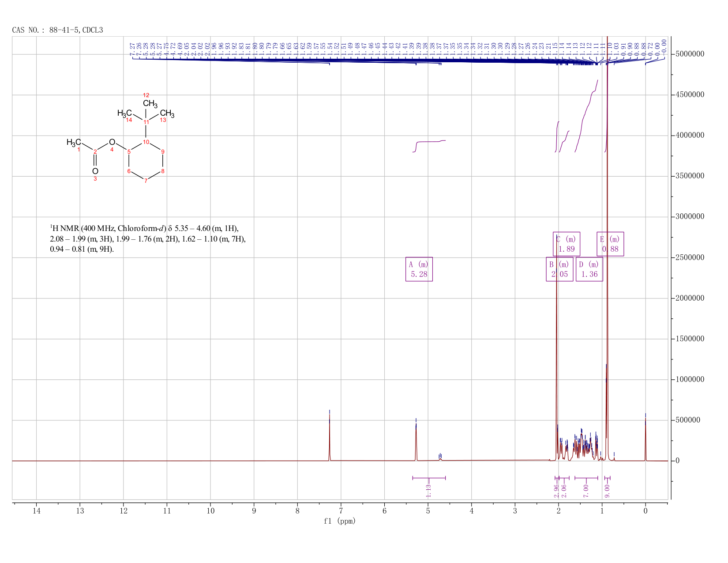728x563 pixels.
Task: Click the CAS NO.: 88-41-5,CDCL3 title text
Action: (57, 30)
